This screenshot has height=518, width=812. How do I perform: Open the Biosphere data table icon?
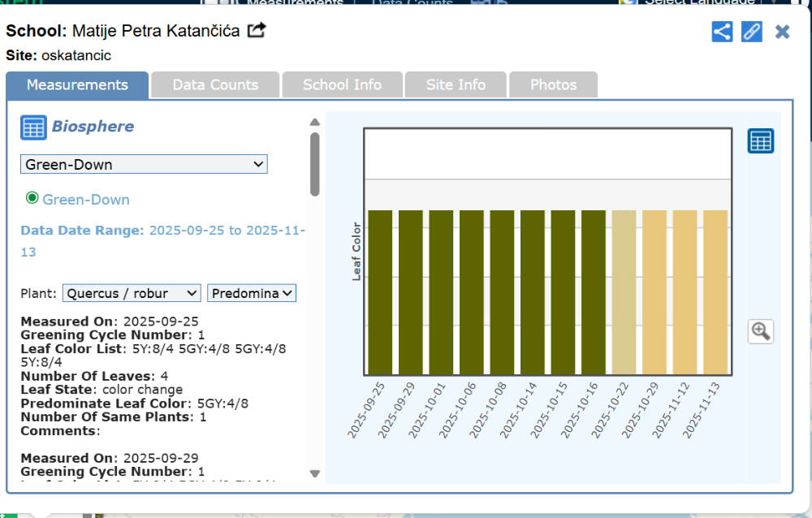33,127
